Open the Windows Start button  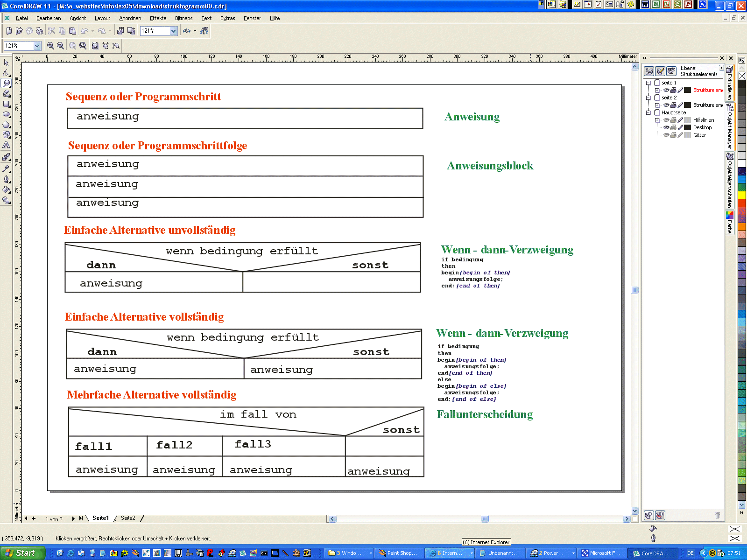click(22, 553)
